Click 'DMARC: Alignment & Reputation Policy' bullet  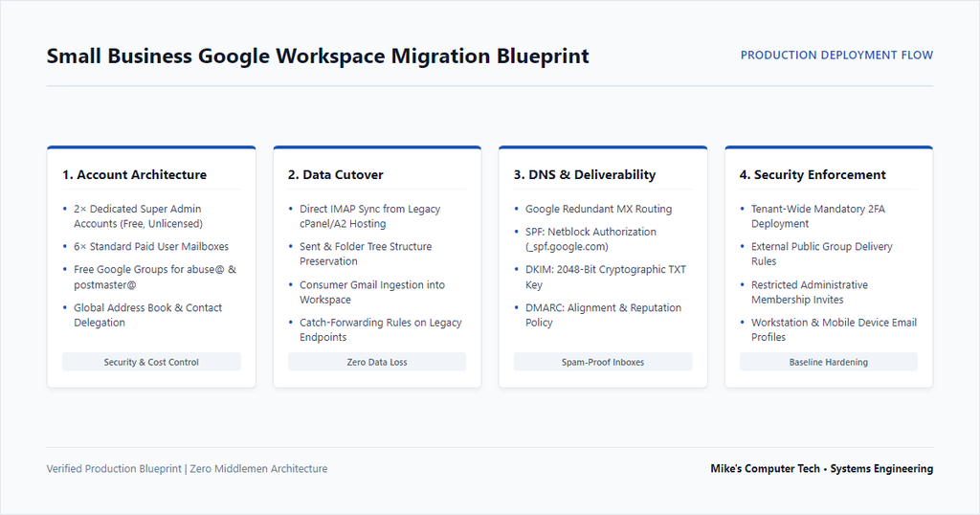pyautogui.click(x=603, y=315)
